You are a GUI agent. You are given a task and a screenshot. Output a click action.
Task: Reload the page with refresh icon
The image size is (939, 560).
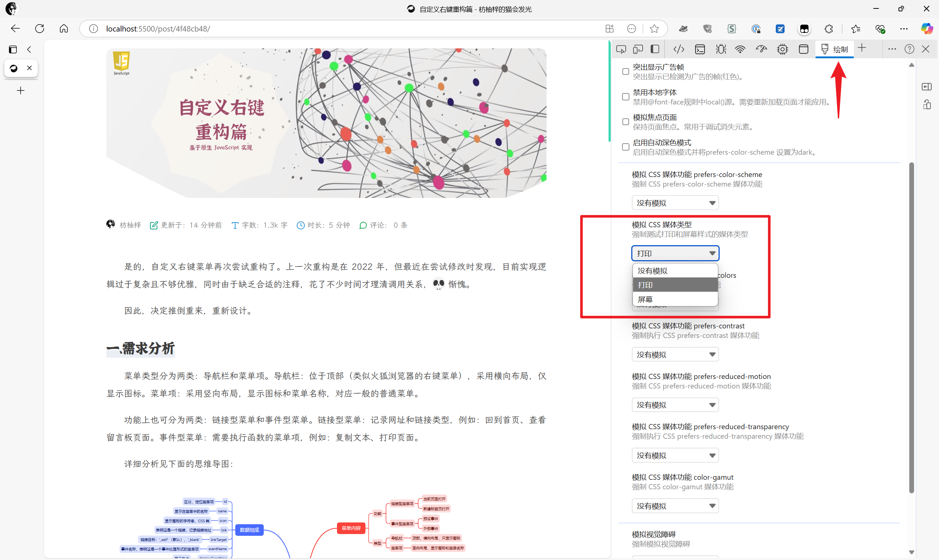(x=40, y=29)
